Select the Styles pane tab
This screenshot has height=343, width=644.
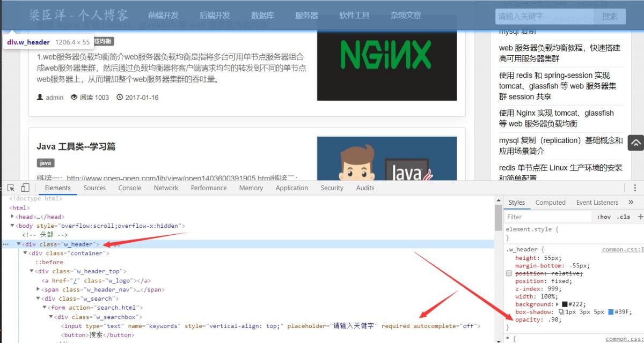click(517, 203)
